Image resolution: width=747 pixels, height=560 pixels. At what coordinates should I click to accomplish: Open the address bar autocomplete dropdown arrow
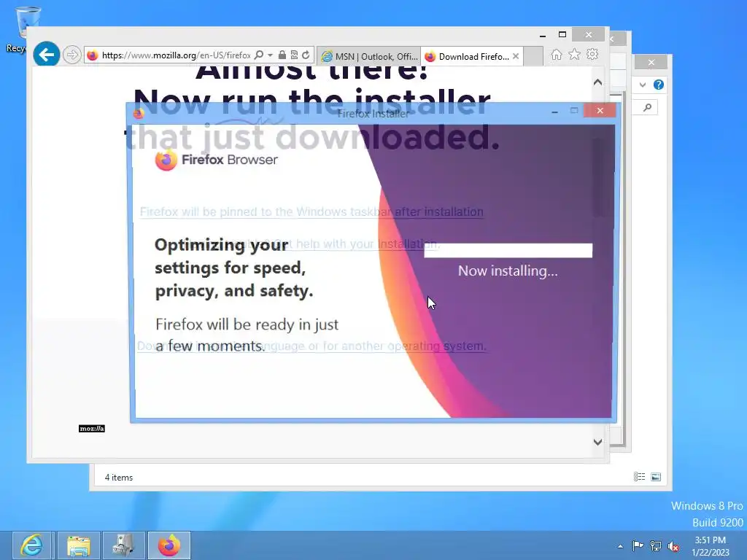coord(270,55)
